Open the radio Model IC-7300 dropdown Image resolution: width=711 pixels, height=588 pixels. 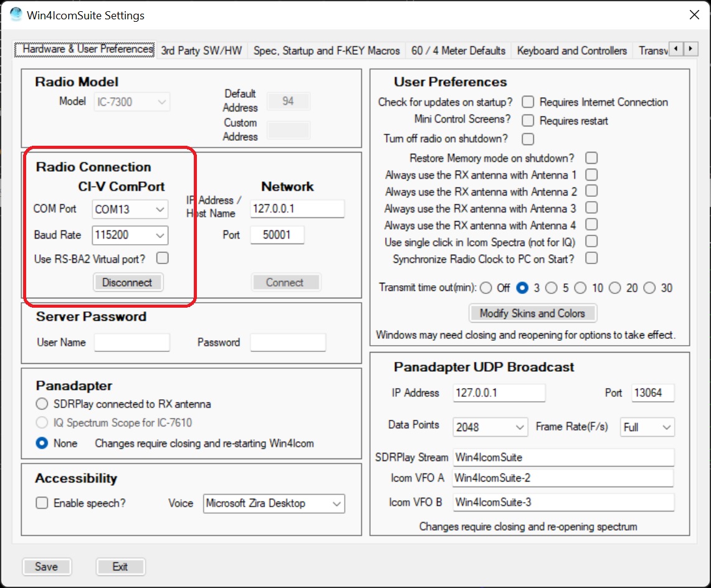[x=131, y=102]
